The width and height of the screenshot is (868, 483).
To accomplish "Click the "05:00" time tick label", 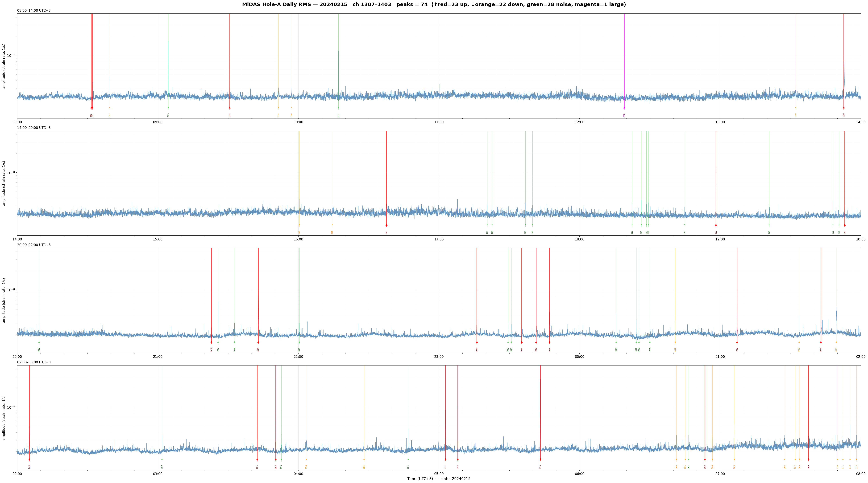I will coord(439,474).
